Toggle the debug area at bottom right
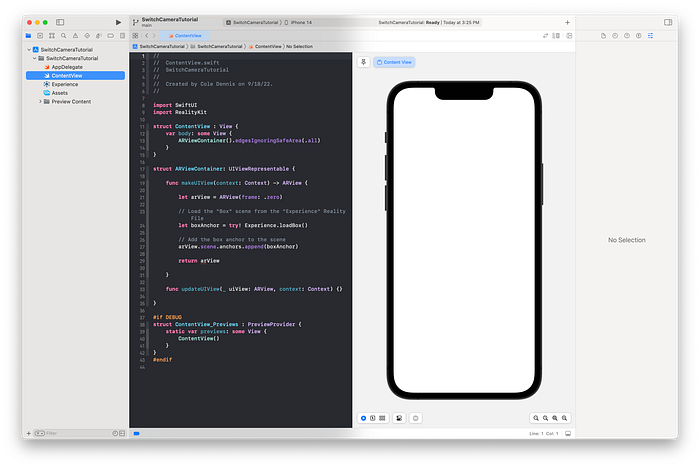 click(568, 434)
